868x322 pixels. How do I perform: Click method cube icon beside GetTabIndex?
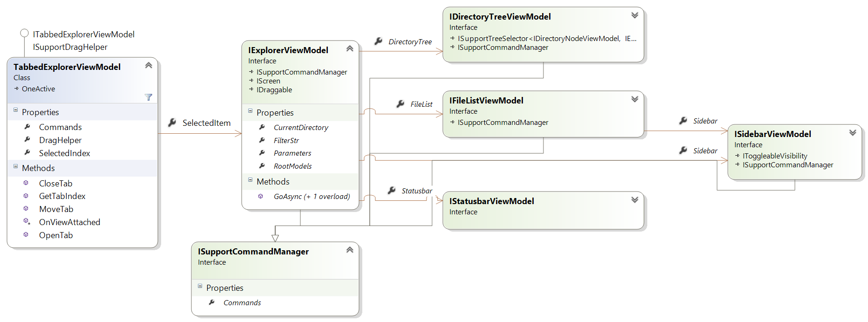click(26, 196)
